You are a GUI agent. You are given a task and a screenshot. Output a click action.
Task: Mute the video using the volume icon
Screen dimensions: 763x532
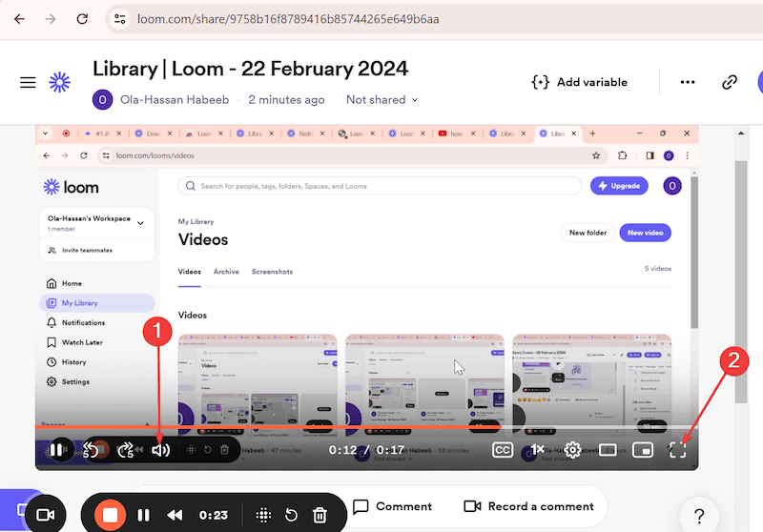[x=160, y=450]
